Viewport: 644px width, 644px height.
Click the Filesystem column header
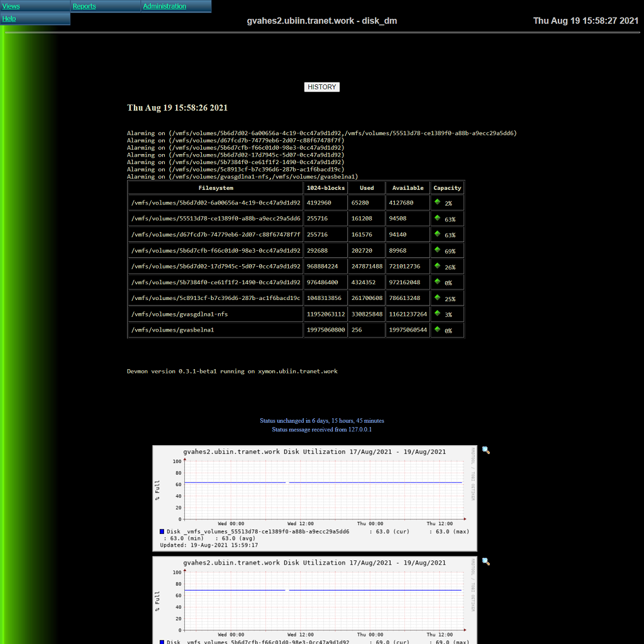point(216,188)
